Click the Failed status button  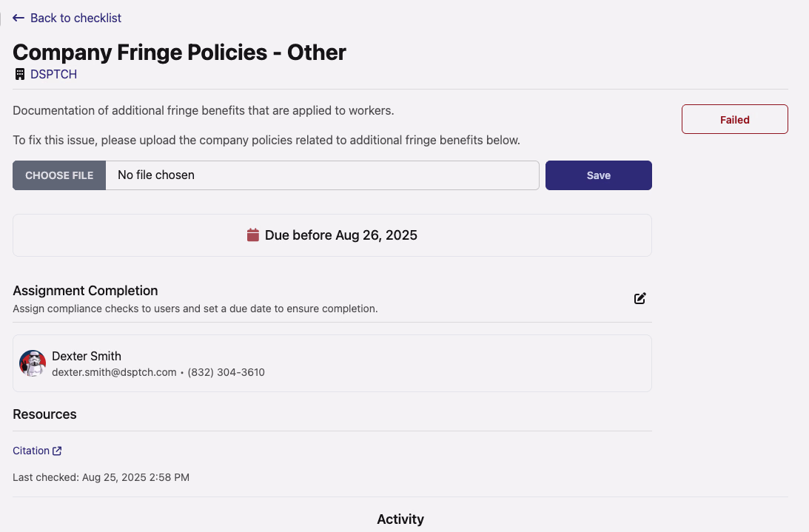(x=735, y=119)
